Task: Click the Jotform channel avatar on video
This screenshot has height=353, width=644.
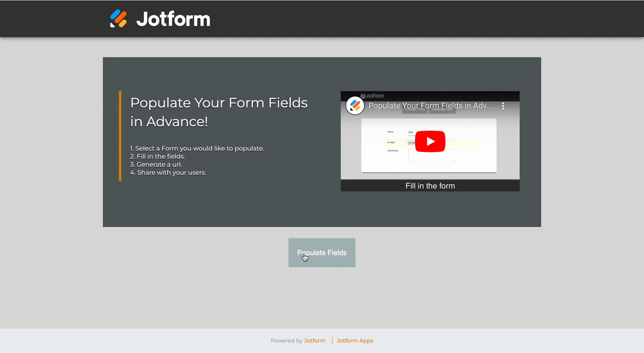Action: click(x=355, y=106)
